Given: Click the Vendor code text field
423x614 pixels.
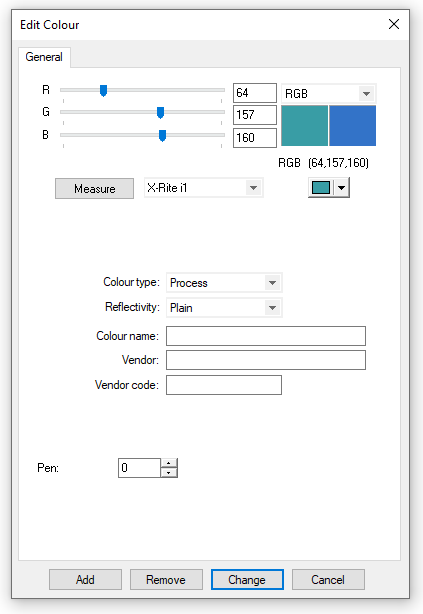Looking at the screenshot, I should [x=224, y=385].
